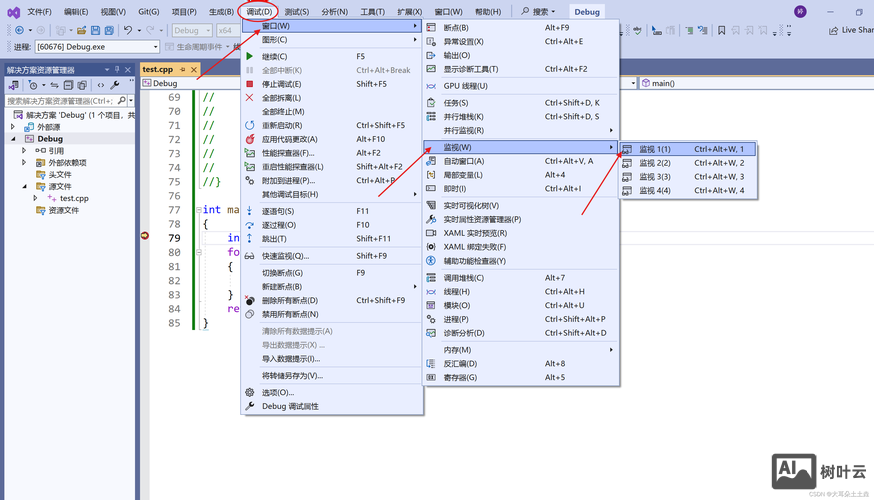This screenshot has height=500, width=874.
Task: Select 监视 1(1) from the submenu
Action: (x=688, y=149)
